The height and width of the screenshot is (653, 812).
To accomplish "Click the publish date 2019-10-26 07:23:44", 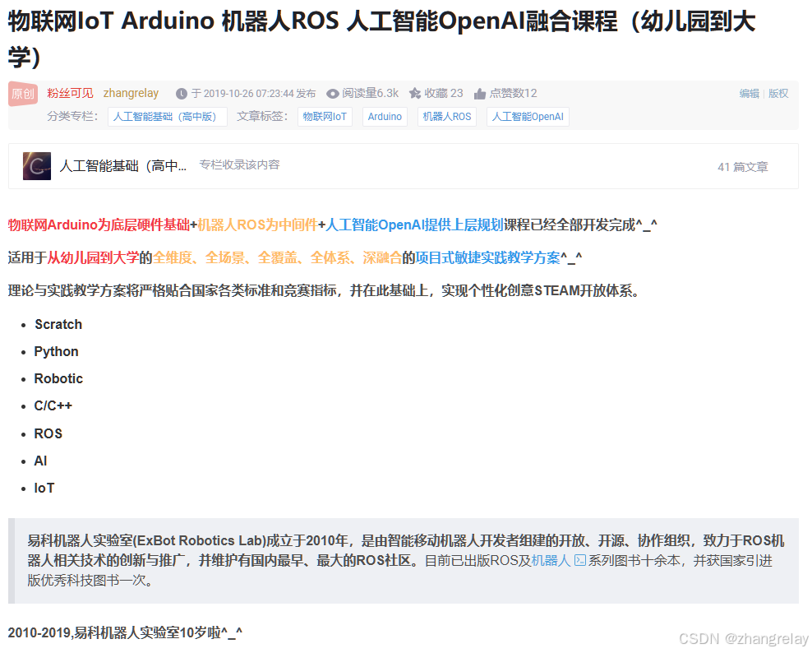I will pyautogui.click(x=248, y=94).
